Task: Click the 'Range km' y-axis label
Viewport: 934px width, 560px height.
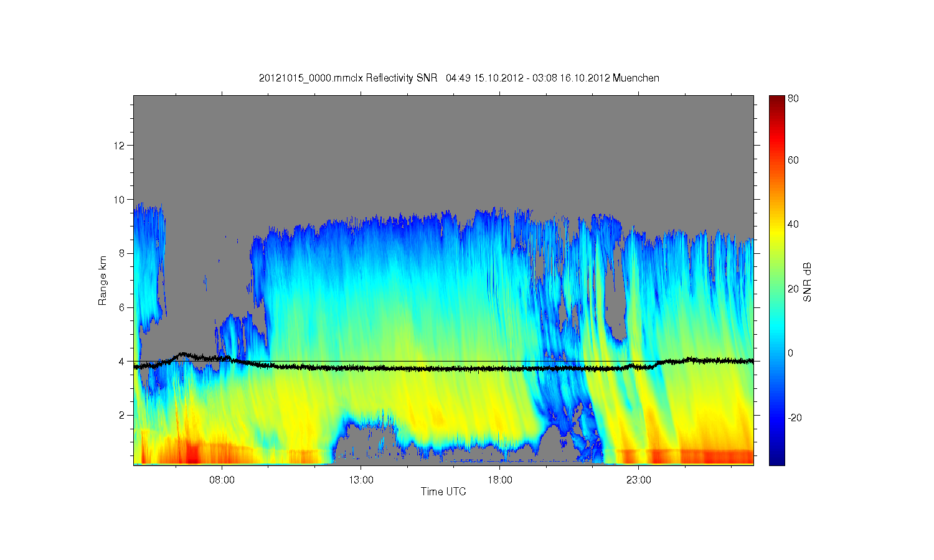Action: click(x=103, y=280)
